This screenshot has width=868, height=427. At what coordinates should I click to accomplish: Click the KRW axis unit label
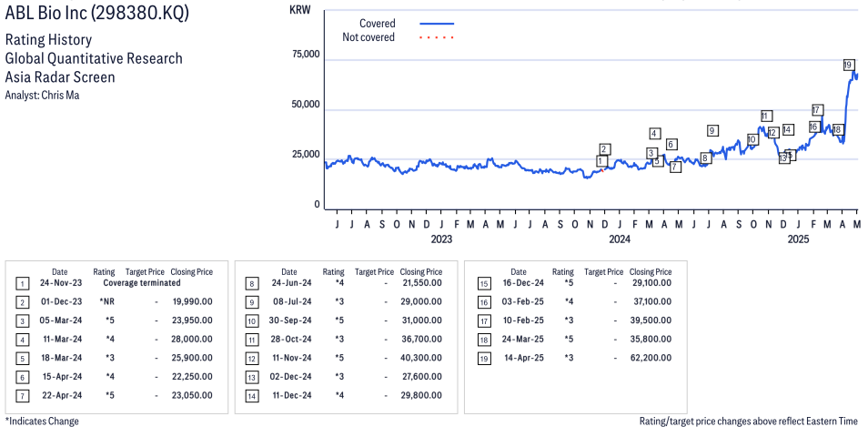point(300,10)
